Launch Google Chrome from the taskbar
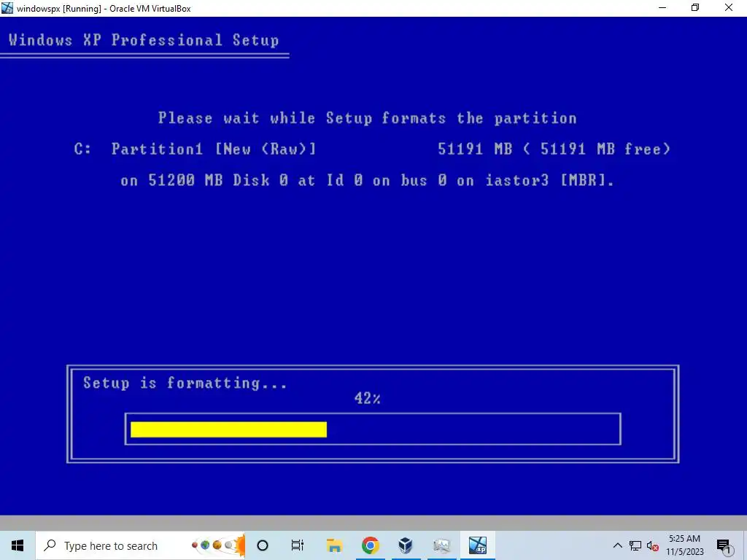Screen dimensions: 747x560 click(370, 545)
